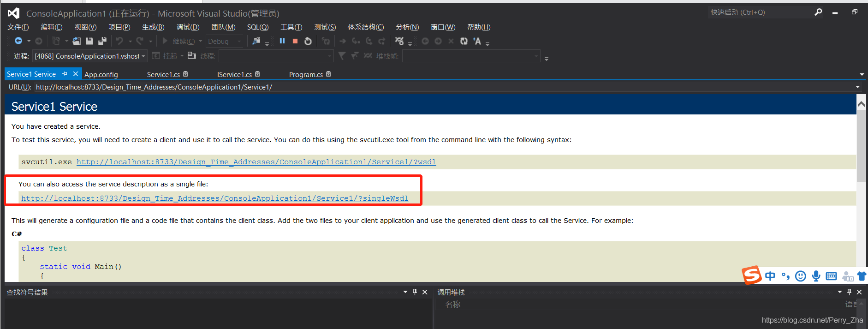
Task: Click the 挂起 suspend button
Action: pos(165,56)
